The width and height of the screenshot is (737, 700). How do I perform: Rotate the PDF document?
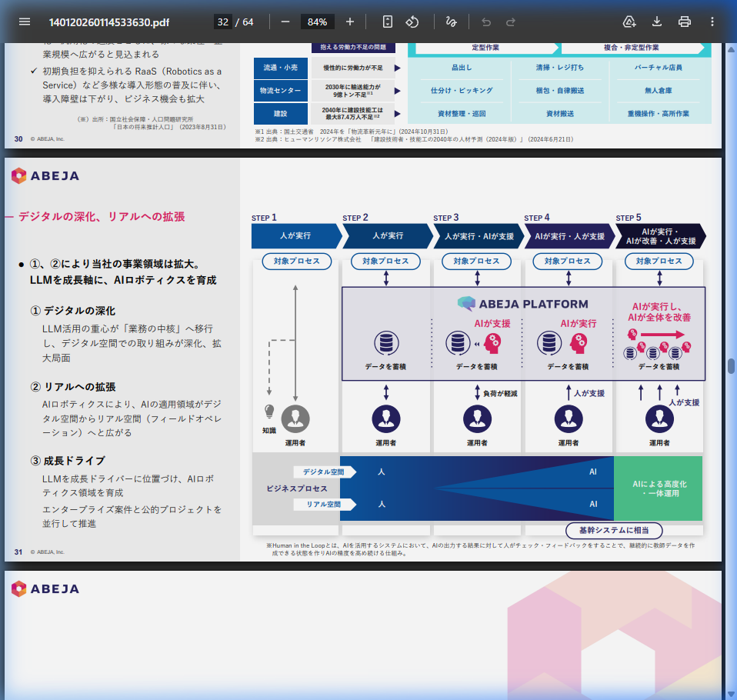412,22
